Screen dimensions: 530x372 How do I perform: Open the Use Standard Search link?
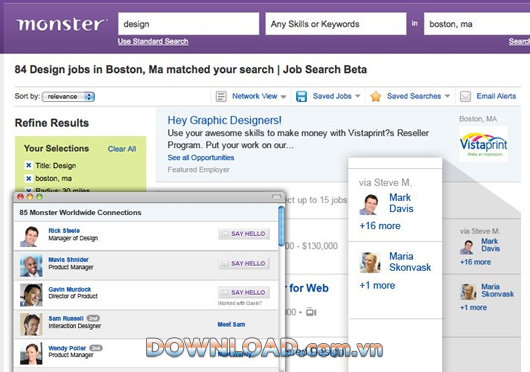click(153, 42)
